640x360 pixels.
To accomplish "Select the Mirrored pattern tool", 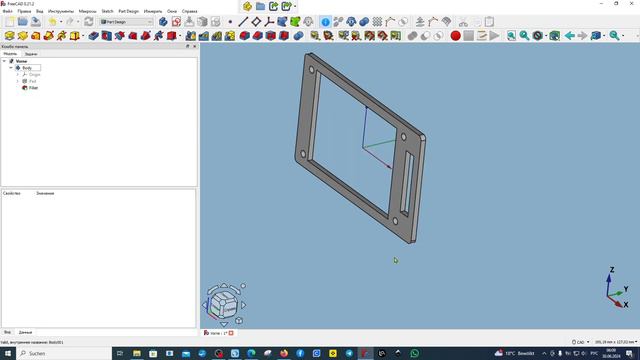I will click(191, 36).
